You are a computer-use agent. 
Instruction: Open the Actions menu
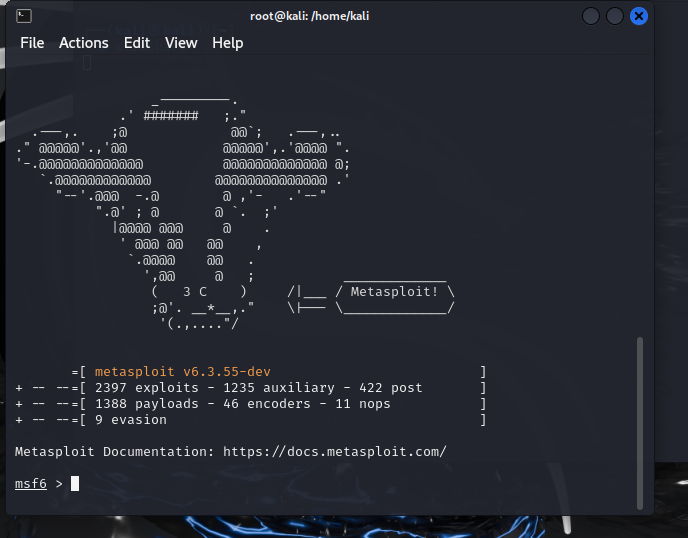pyautogui.click(x=83, y=43)
